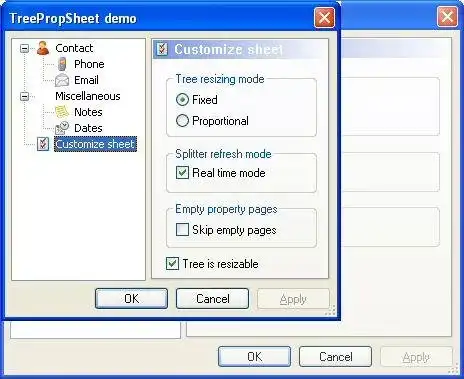Uncheck the Real time mode checkbox
The width and height of the screenshot is (464, 379).
tap(182, 173)
